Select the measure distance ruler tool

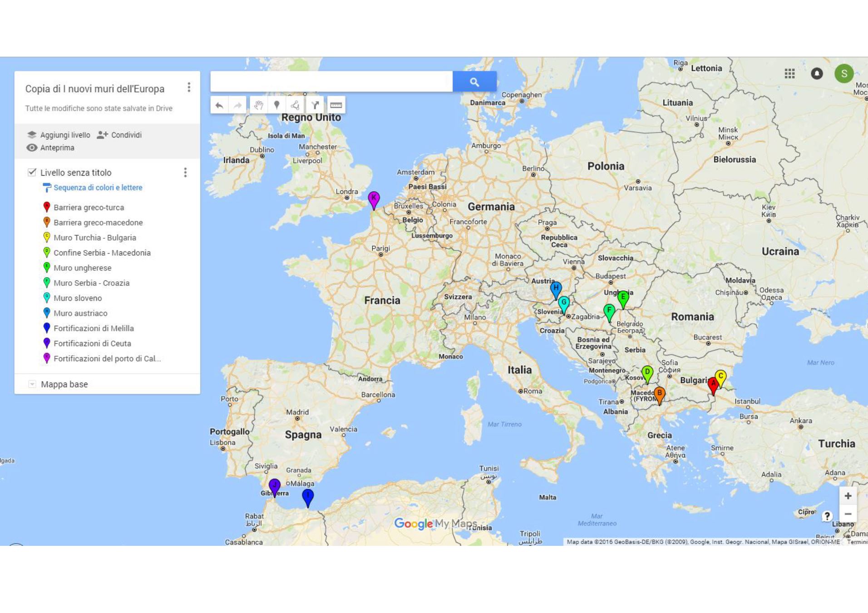tap(336, 105)
